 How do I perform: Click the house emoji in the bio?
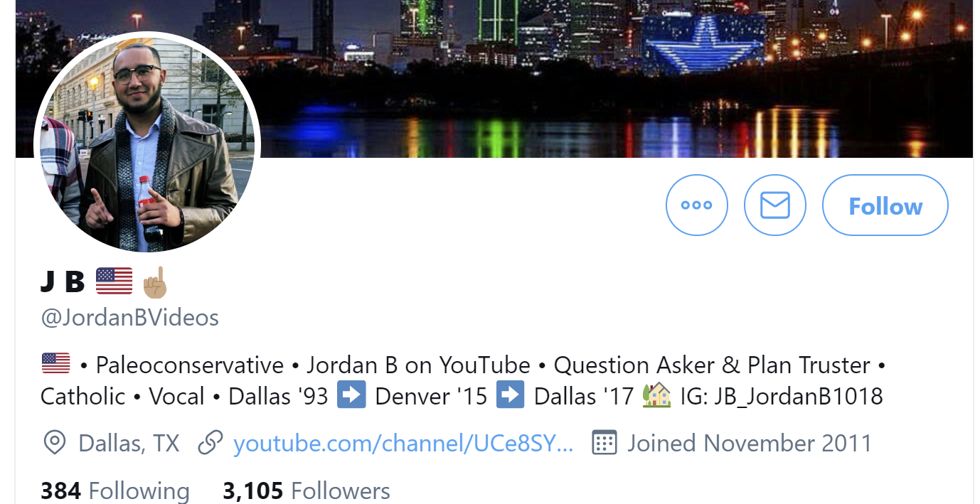(x=656, y=395)
